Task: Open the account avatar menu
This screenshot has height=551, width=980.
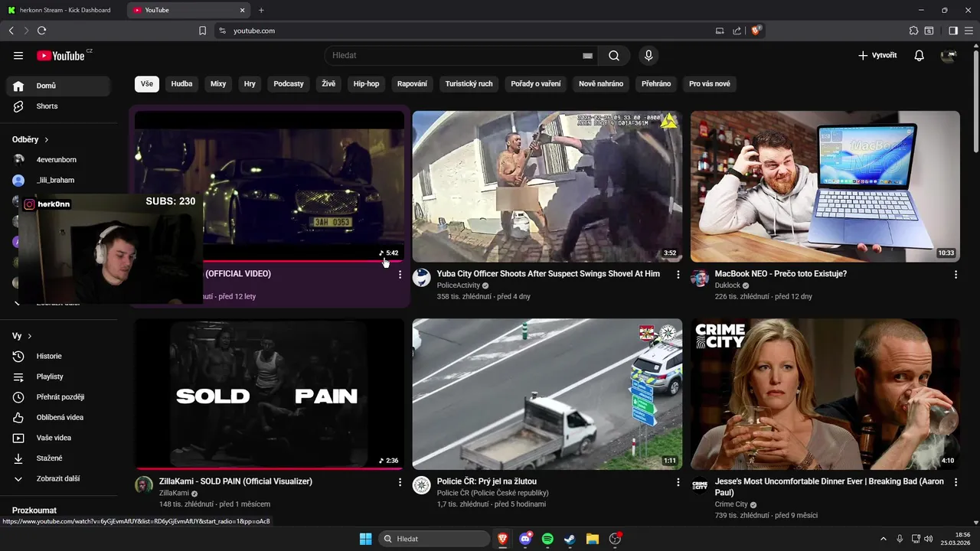Action: 949,55
